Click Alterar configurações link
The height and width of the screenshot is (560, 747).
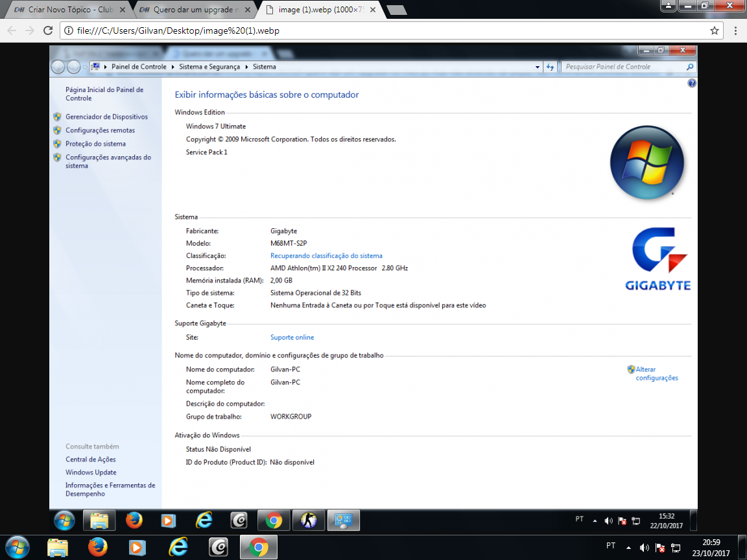click(656, 373)
